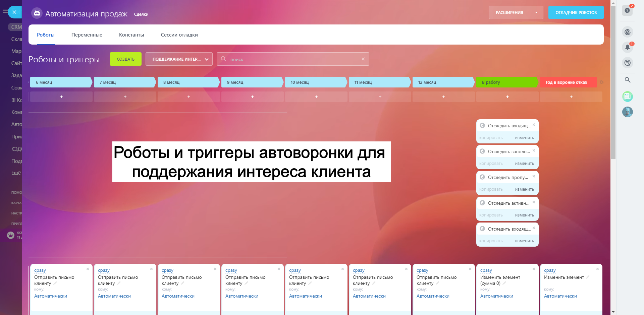Add trigger under 10 месяц stage
This screenshot has height=315, width=644.
[x=316, y=97]
